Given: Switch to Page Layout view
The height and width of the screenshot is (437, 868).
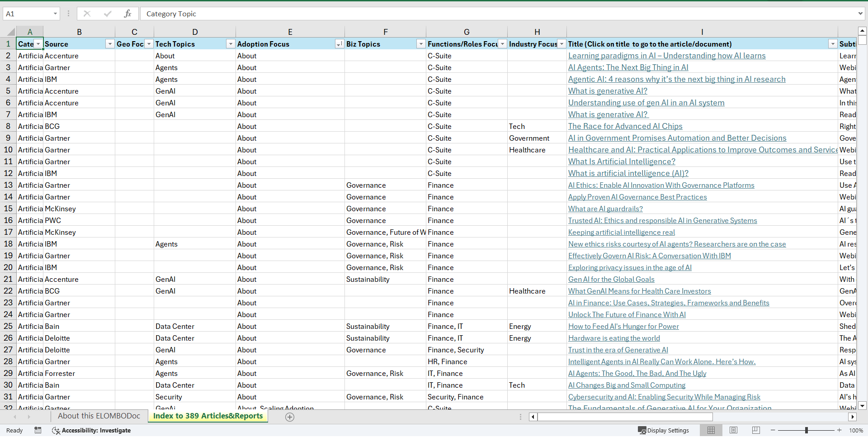Looking at the screenshot, I should (733, 430).
